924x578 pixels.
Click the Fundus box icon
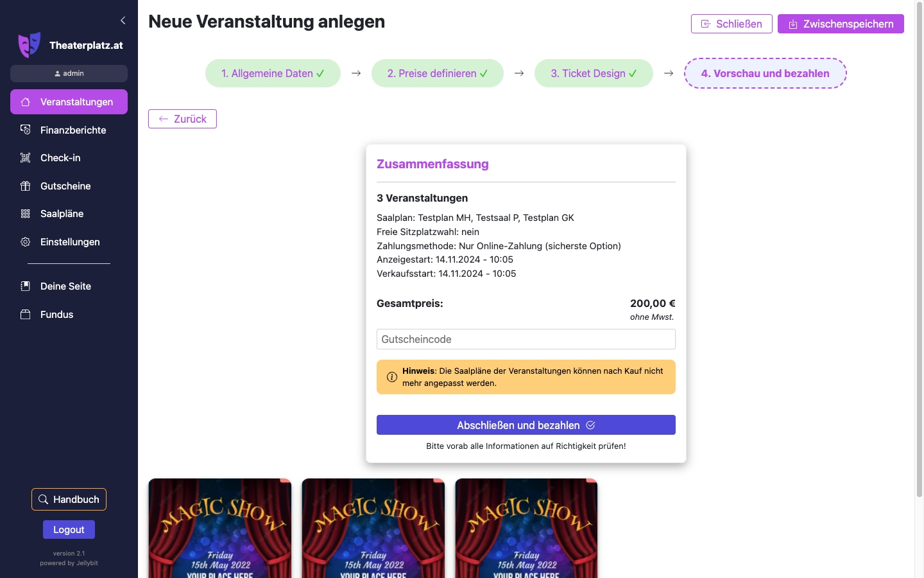[26, 315]
